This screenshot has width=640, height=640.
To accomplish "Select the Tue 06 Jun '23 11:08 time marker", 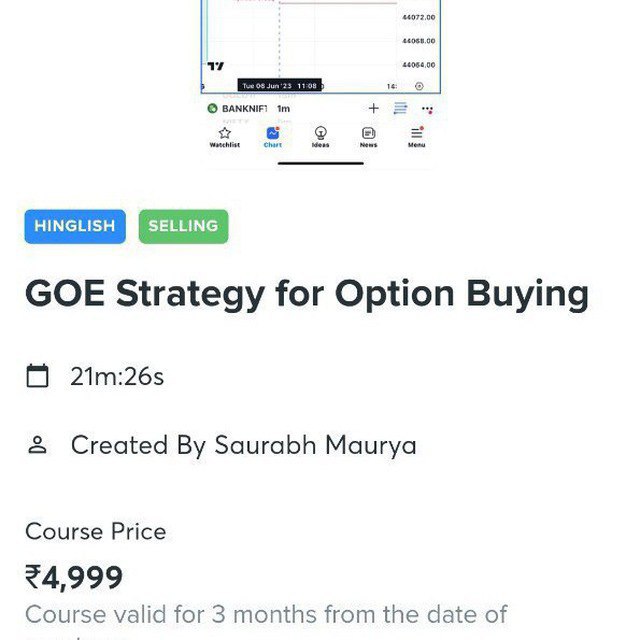I will coord(280,86).
